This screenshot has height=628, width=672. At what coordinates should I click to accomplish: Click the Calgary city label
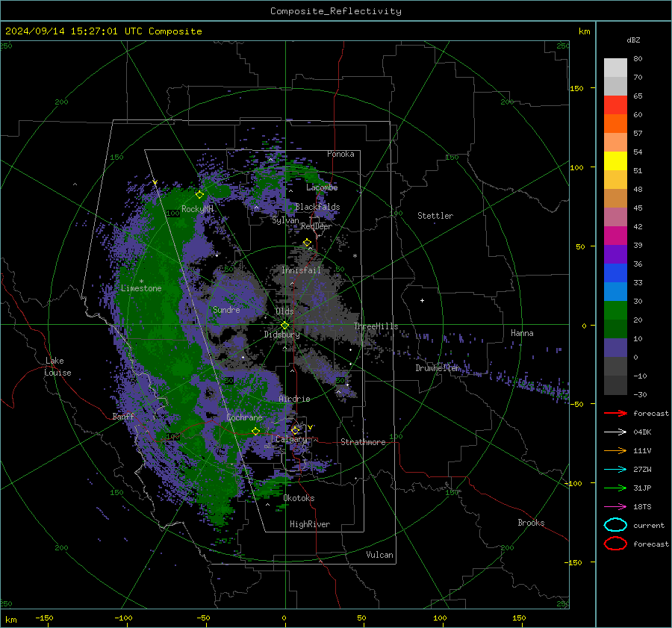point(291,439)
